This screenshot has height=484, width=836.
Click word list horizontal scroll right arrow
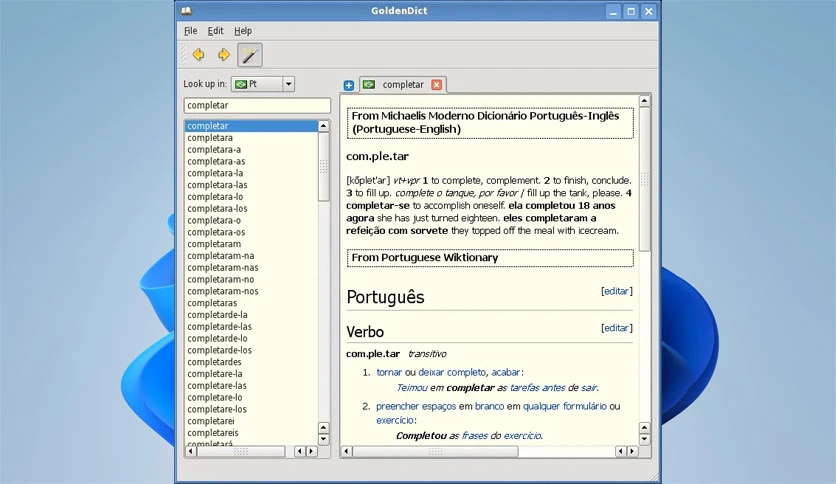click(311, 451)
